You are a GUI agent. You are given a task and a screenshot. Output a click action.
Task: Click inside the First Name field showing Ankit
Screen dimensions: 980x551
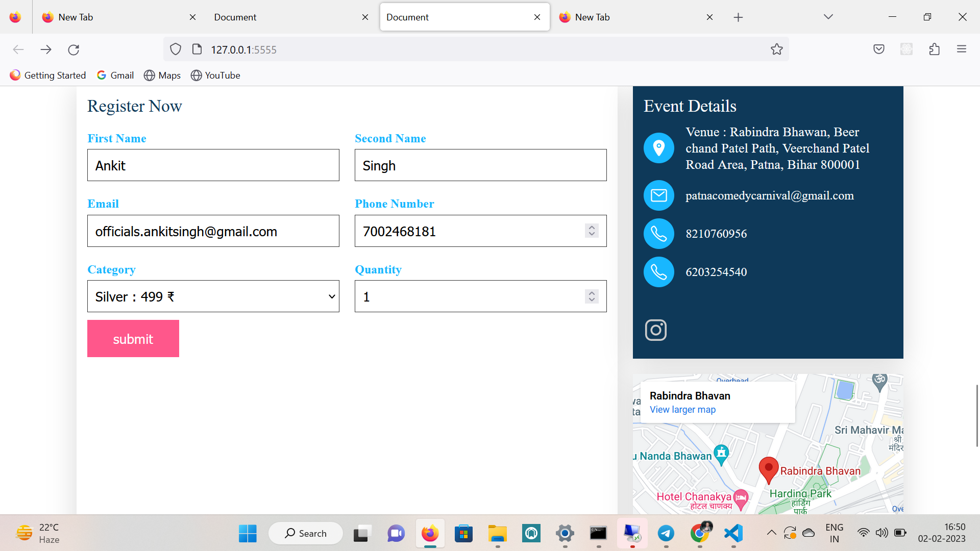pos(213,165)
